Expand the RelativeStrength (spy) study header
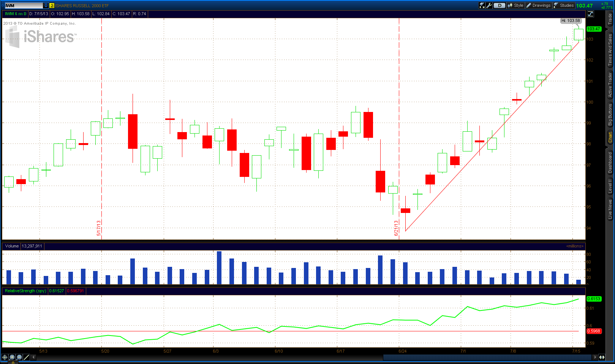 click(25, 291)
